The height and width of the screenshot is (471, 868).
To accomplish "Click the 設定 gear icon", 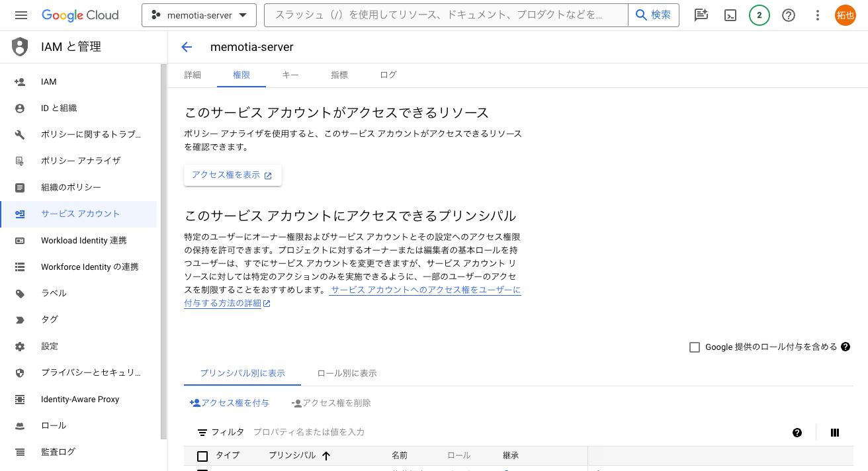I will pyautogui.click(x=20, y=346).
